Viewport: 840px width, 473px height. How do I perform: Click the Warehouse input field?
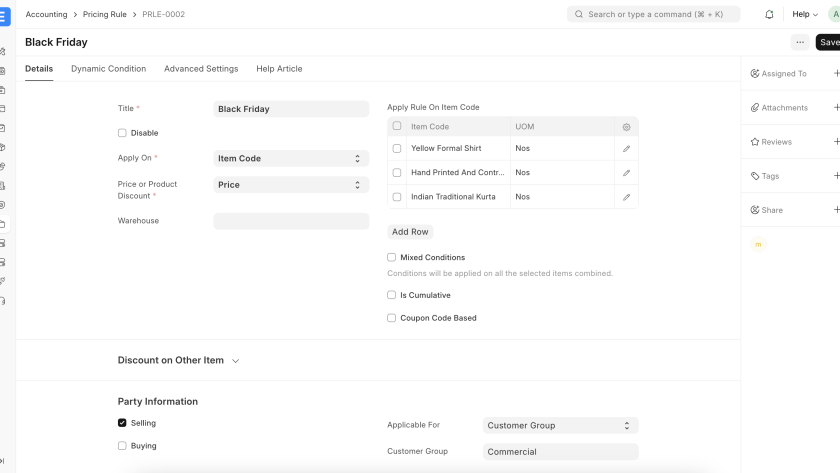tap(290, 221)
